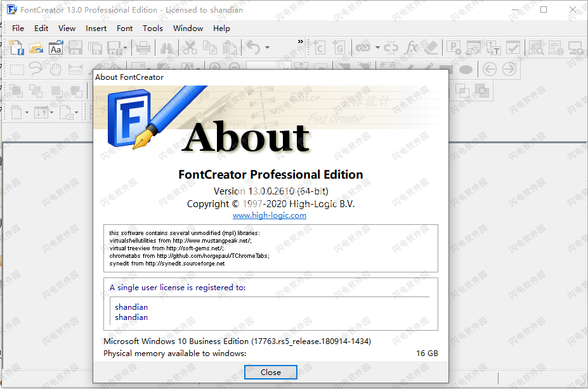Viewport: 588px width, 389px height.
Task: Click the single-floppy Save icon
Action: point(75,48)
